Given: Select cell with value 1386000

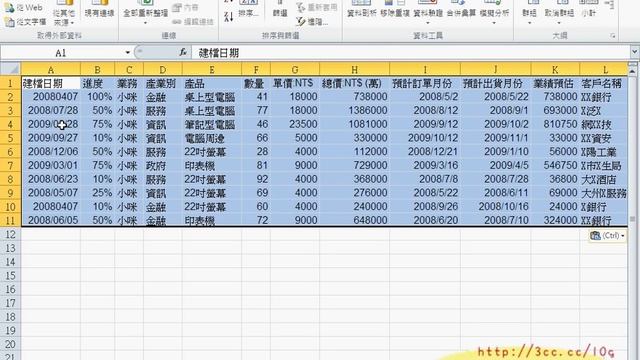Looking at the screenshot, I should 354,110.
